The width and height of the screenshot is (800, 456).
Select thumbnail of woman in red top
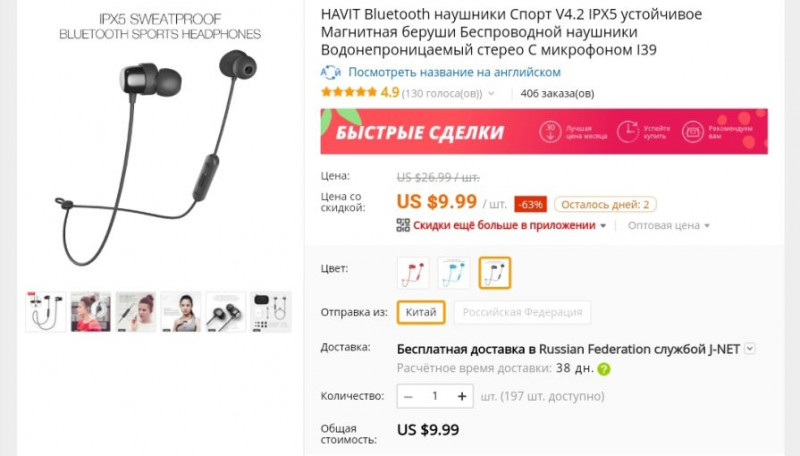click(x=91, y=312)
